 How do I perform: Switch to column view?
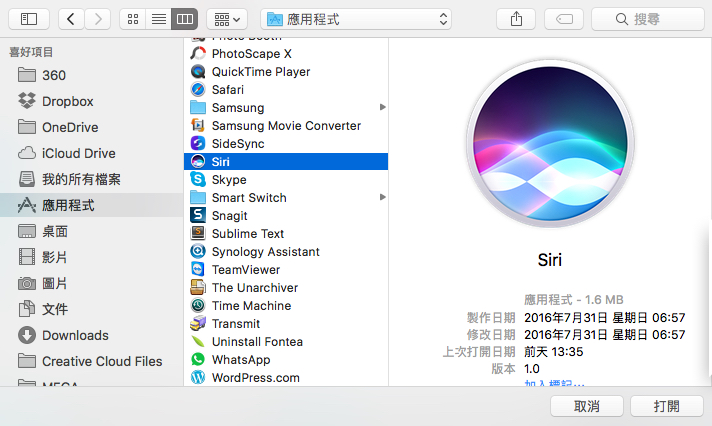click(x=184, y=19)
